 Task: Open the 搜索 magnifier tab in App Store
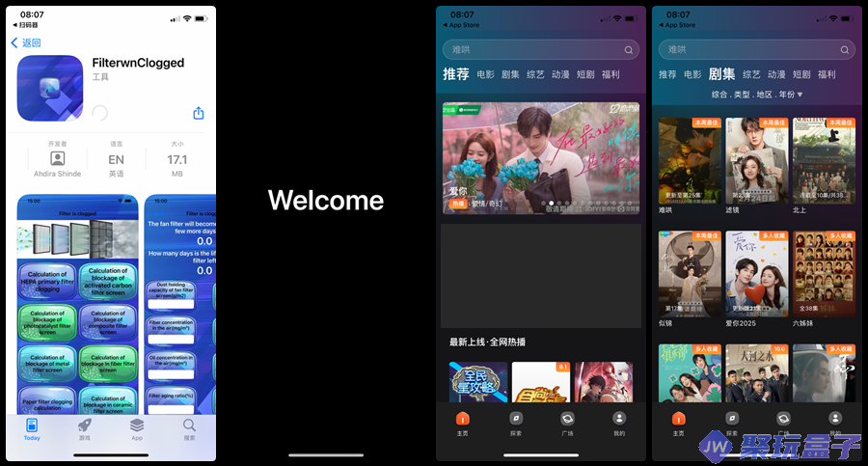[189, 429]
